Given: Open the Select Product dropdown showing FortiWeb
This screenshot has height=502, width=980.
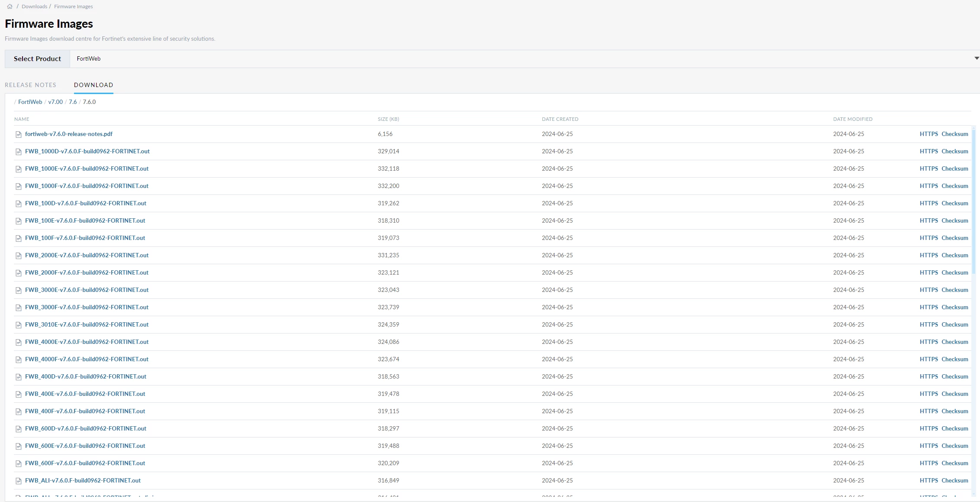Looking at the screenshot, I should (x=525, y=59).
